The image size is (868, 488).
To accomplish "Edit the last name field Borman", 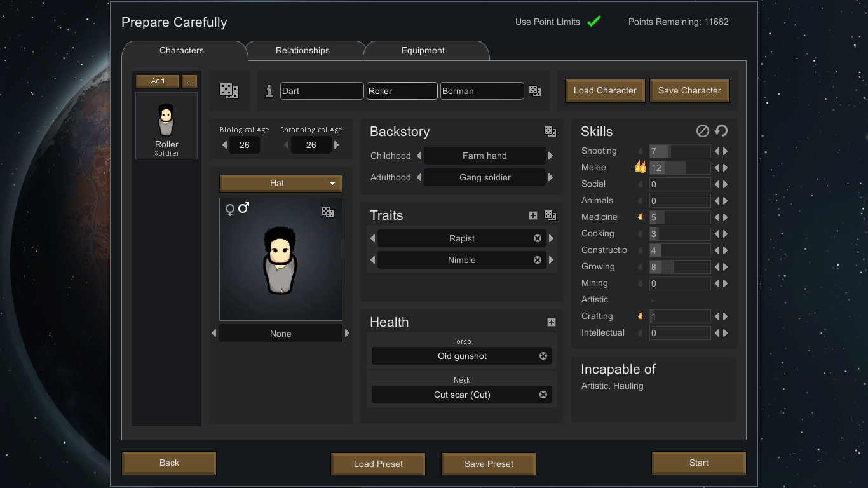I will point(482,91).
